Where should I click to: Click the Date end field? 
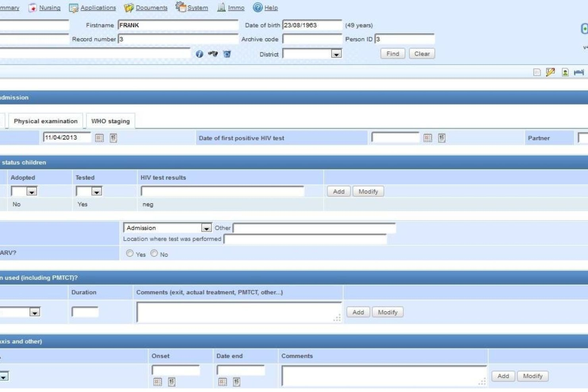(x=240, y=370)
